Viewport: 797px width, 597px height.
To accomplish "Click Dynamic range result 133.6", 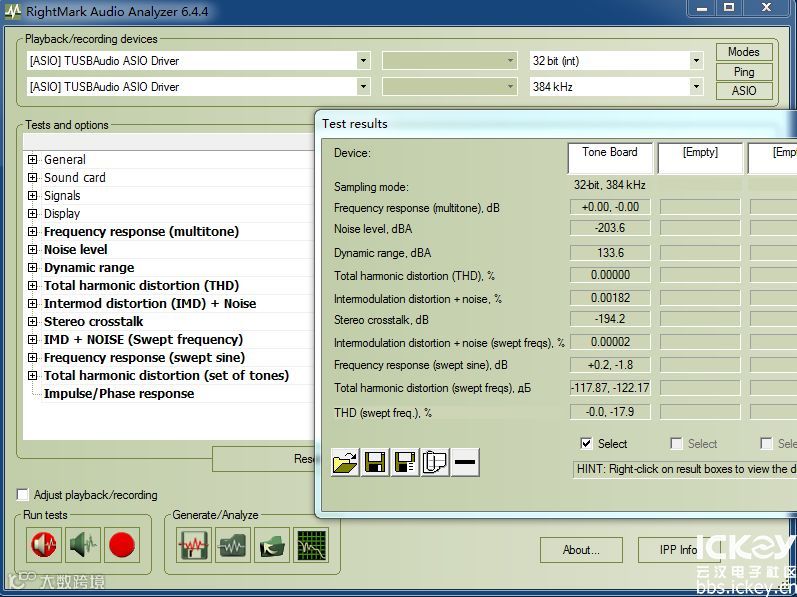I will tap(610, 253).
